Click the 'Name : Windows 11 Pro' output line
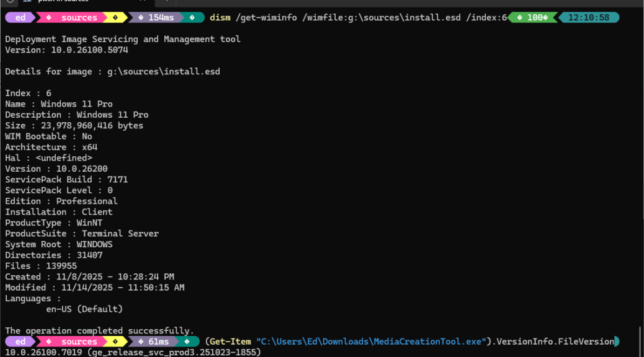This screenshot has width=644, height=357. click(59, 104)
